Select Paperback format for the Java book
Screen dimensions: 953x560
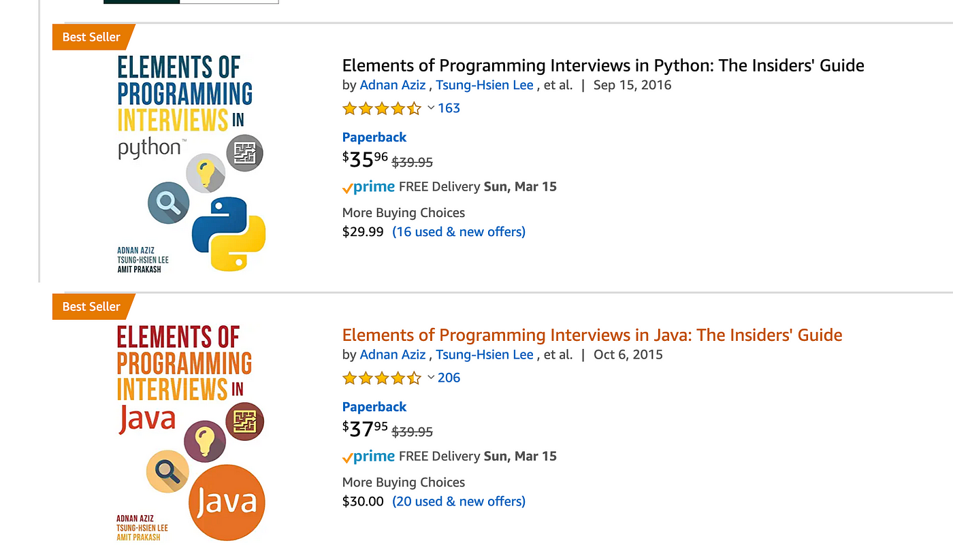[x=374, y=407]
